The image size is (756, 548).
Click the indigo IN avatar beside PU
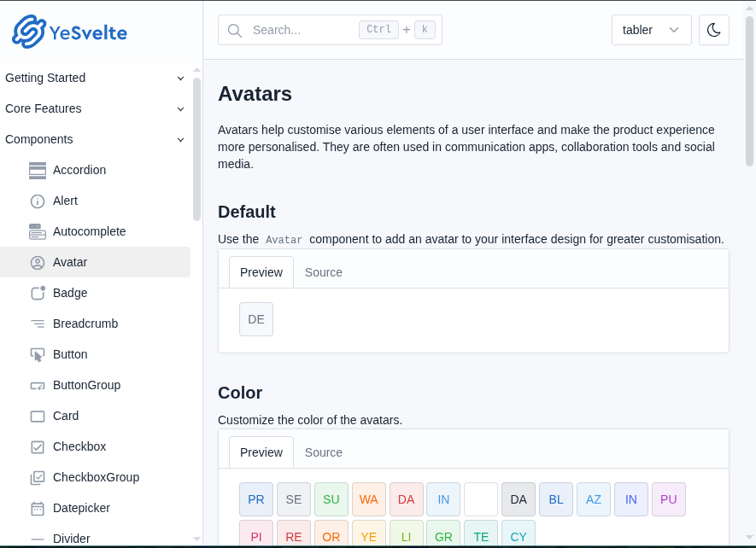tap(631, 499)
